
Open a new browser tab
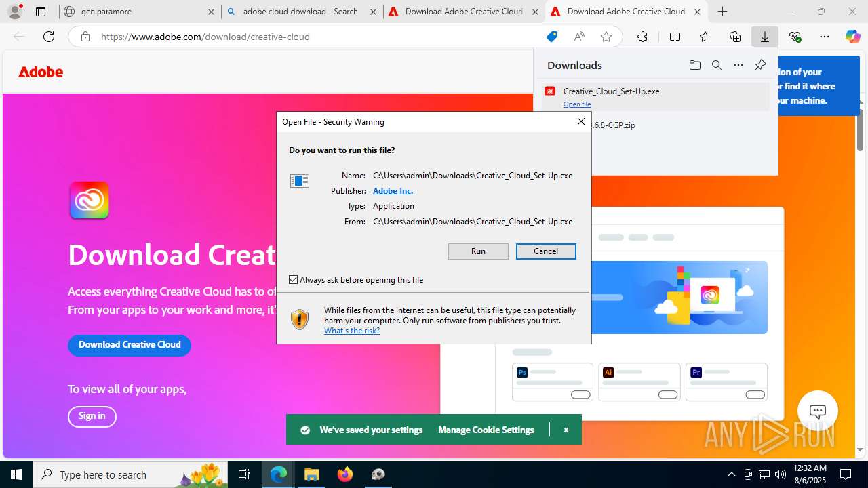click(723, 12)
